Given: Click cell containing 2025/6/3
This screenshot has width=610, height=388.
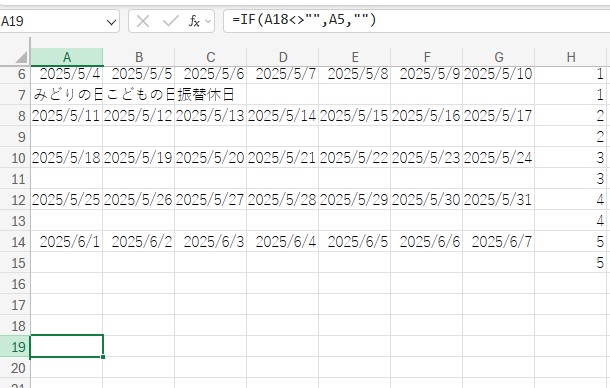Looking at the screenshot, I should pos(211,242).
